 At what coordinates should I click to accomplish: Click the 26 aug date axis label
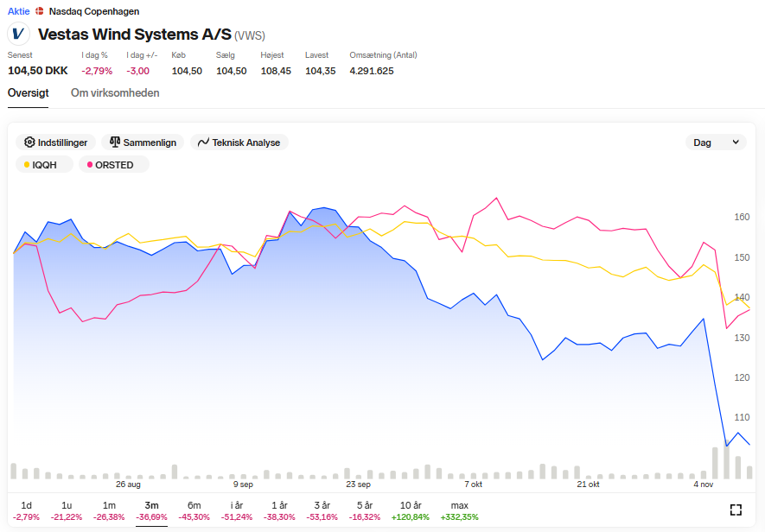click(x=128, y=484)
